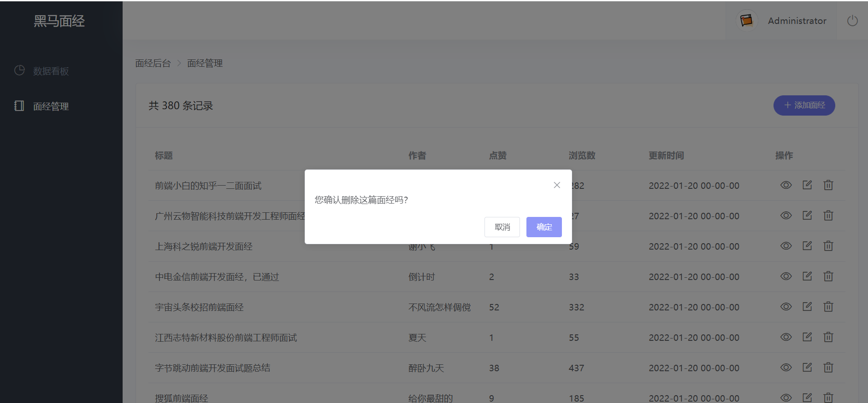
Task: Click the power logout icon
Action: point(852,21)
